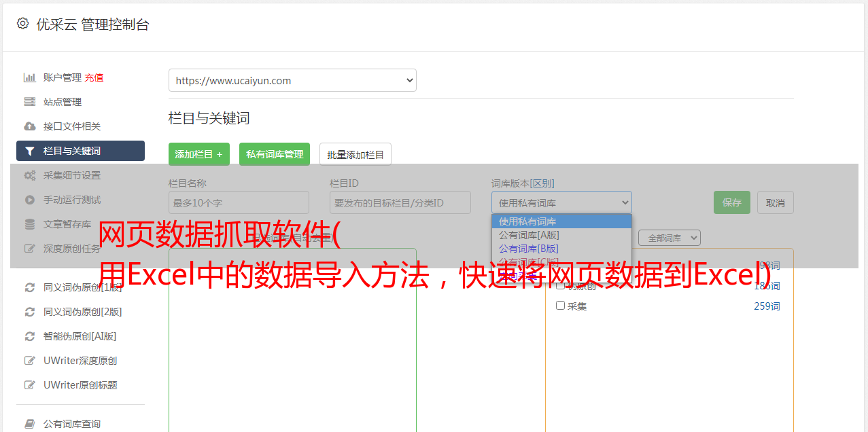Click the green 私有词库管理 button
The image size is (868, 432).
(275, 154)
